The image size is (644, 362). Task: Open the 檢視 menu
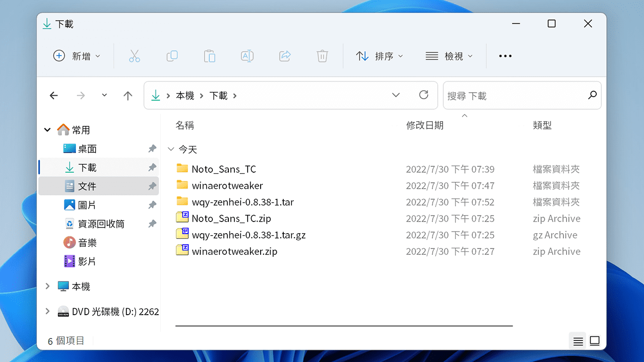point(449,56)
